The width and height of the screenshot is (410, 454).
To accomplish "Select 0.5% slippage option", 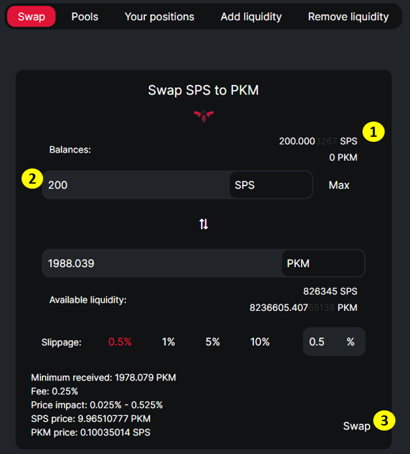I will pos(120,342).
